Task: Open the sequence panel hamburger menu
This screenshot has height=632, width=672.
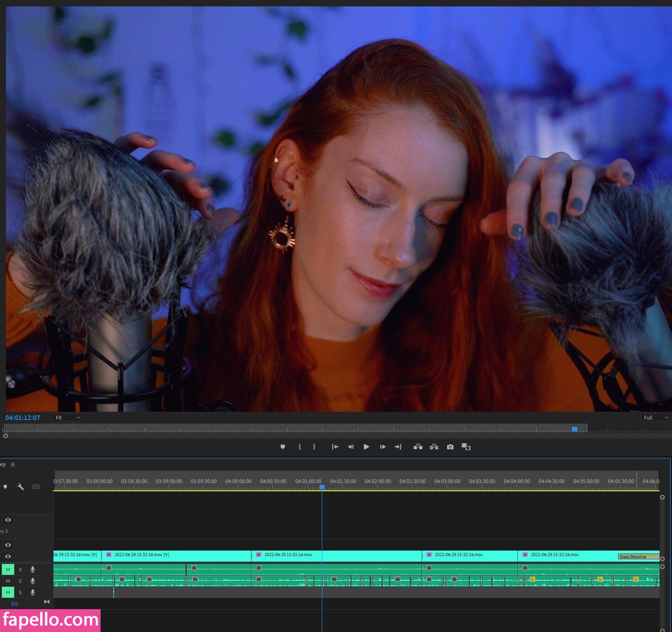Action: tap(13, 464)
